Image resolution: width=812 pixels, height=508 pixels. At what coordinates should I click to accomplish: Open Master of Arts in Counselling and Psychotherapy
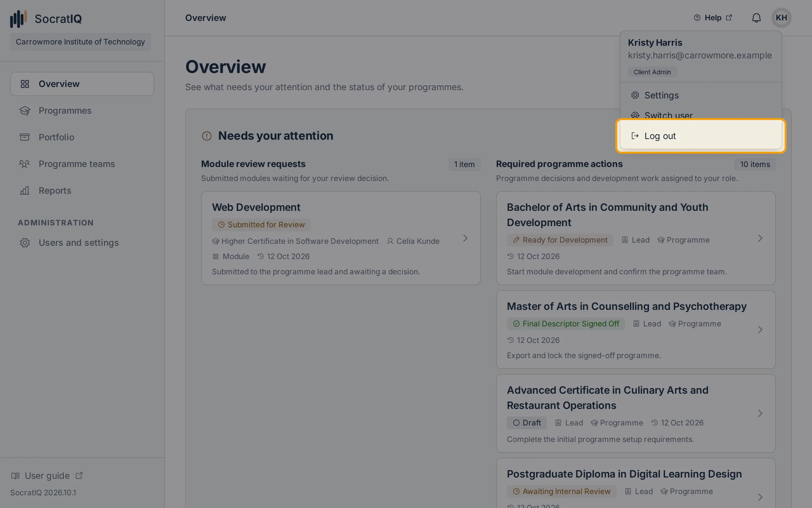click(x=626, y=306)
